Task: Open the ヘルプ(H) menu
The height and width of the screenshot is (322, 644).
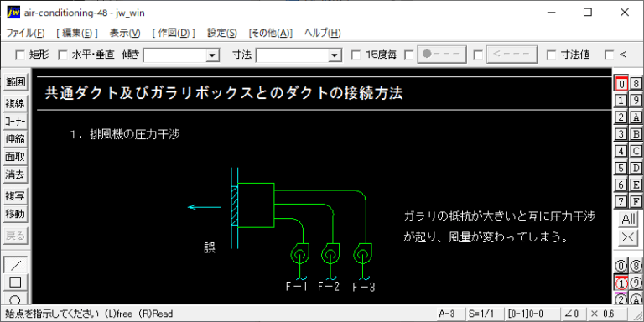Action: pyautogui.click(x=322, y=34)
